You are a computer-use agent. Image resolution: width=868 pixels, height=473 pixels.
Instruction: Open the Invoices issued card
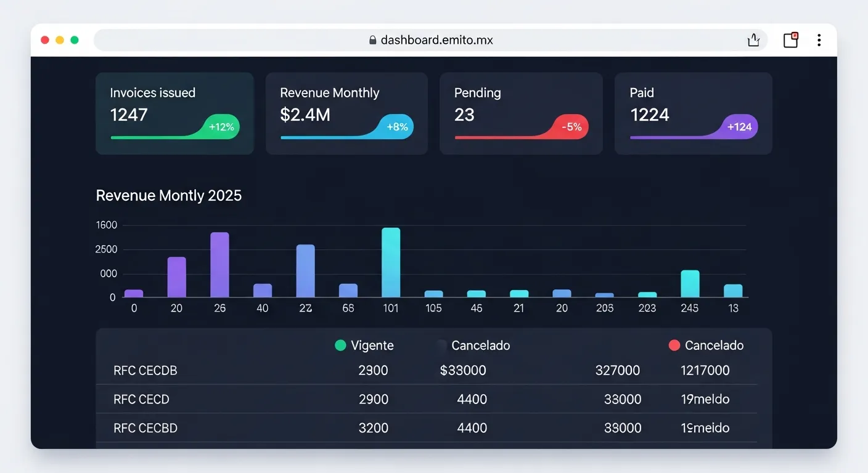[x=174, y=113]
